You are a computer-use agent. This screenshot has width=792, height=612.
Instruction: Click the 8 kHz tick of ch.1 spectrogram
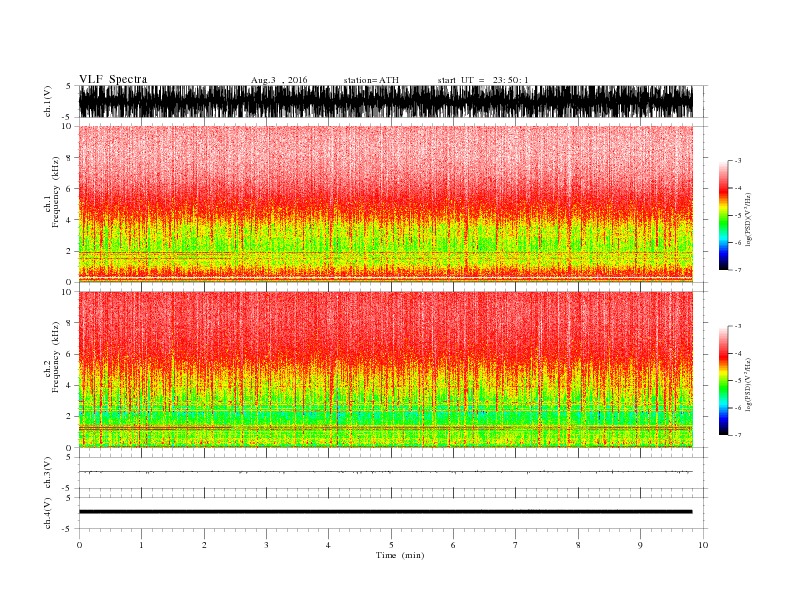tap(69, 158)
